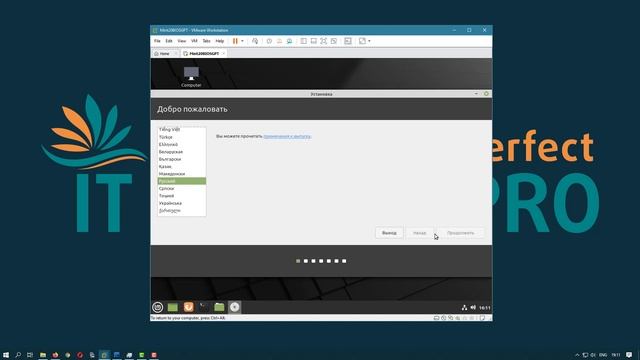Launch the orange app in Mint panel
The image size is (640, 360).
pyautogui.click(x=188, y=307)
